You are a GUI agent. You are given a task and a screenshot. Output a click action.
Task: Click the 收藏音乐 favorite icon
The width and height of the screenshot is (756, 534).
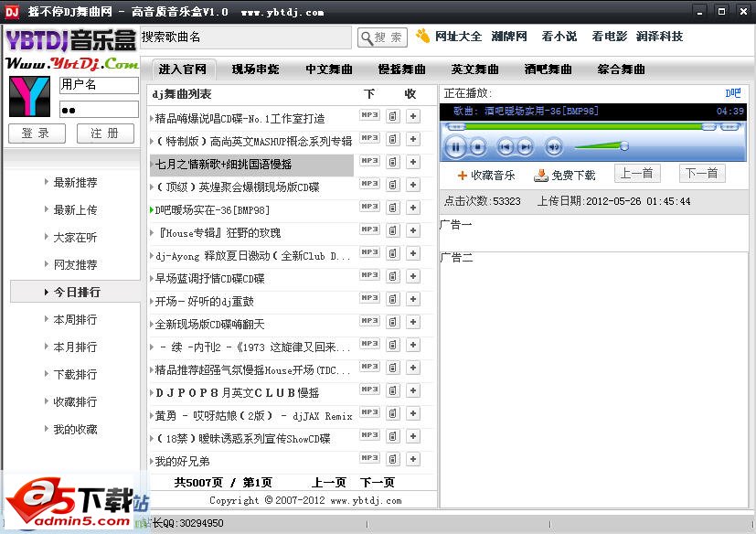(462, 174)
